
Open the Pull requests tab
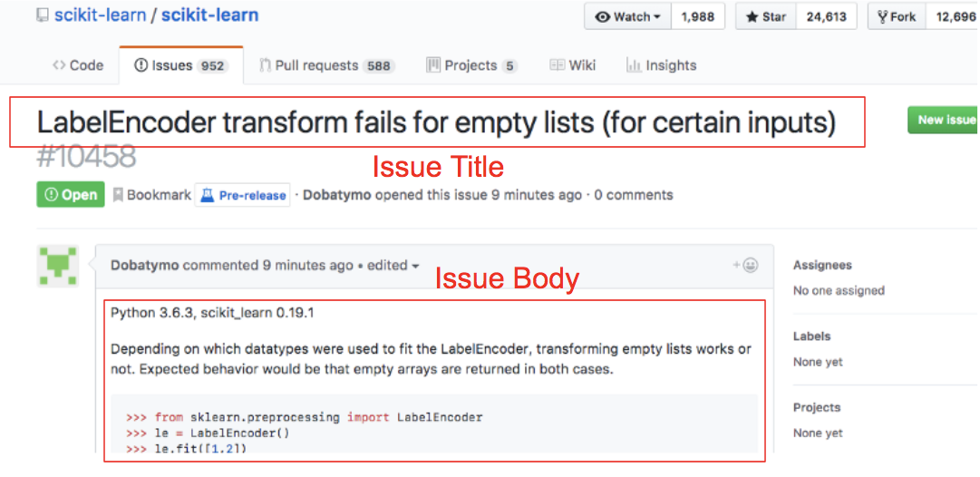point(328,65)
